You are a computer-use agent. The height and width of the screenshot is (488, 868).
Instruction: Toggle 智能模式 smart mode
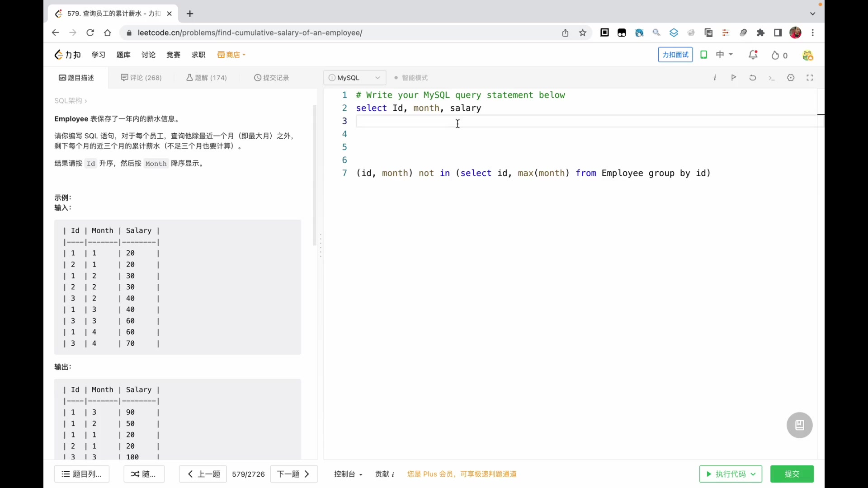tap(410, 78)
